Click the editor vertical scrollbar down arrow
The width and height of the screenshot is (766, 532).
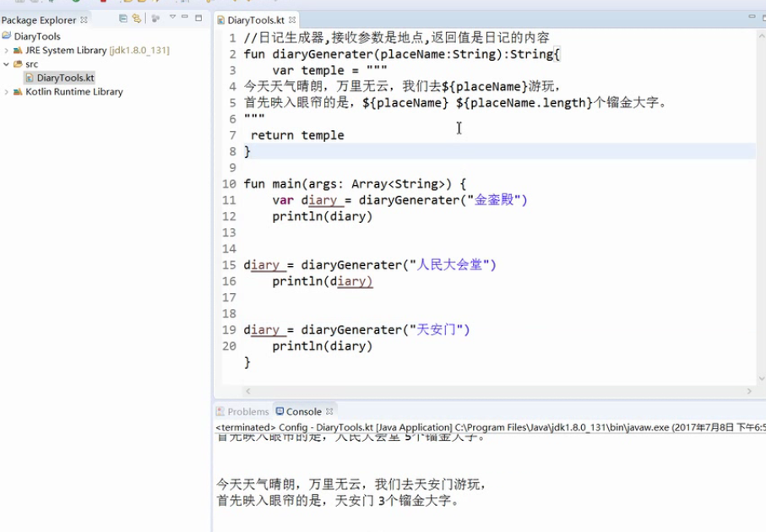point(761,378)
